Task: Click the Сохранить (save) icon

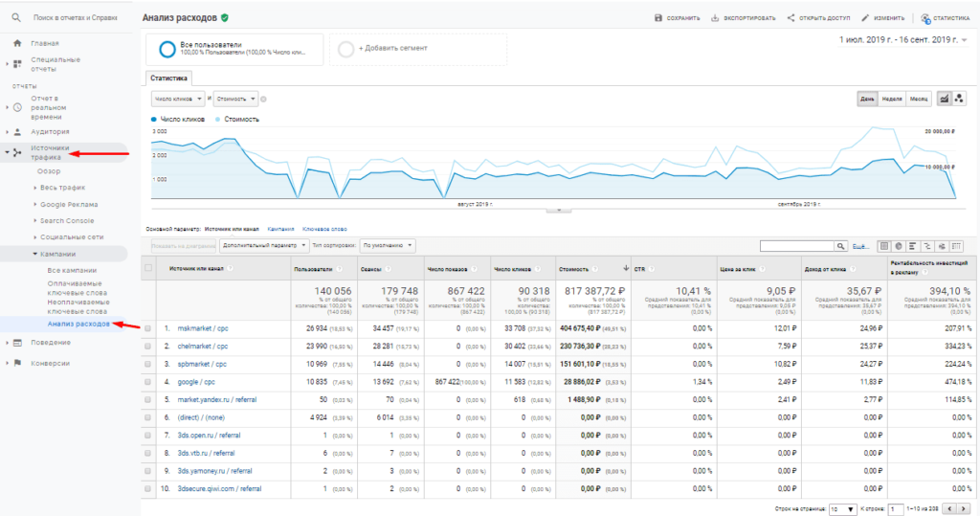Action: (658, 18)
